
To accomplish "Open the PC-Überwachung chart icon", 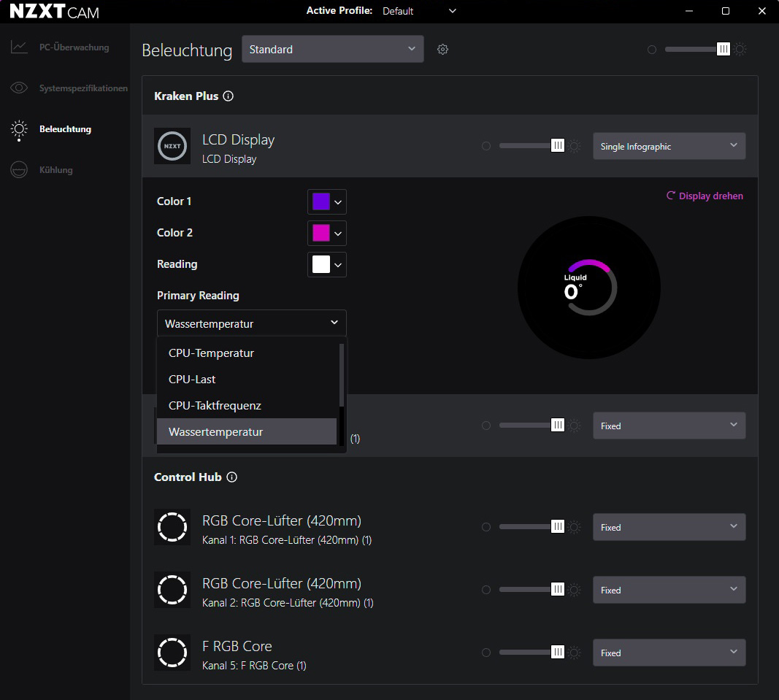I will coord(19,47).
